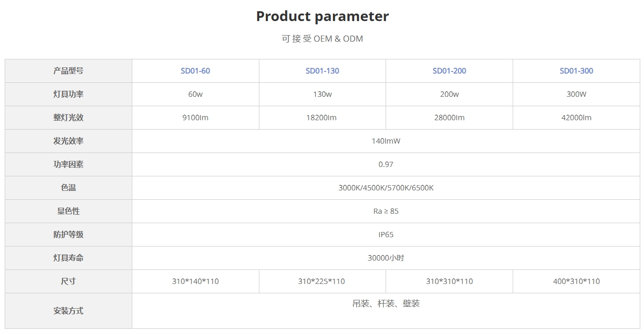644x334 pixels.
Task: Select the IP65 protection rating cell
Action: click(x=386, y=235)
